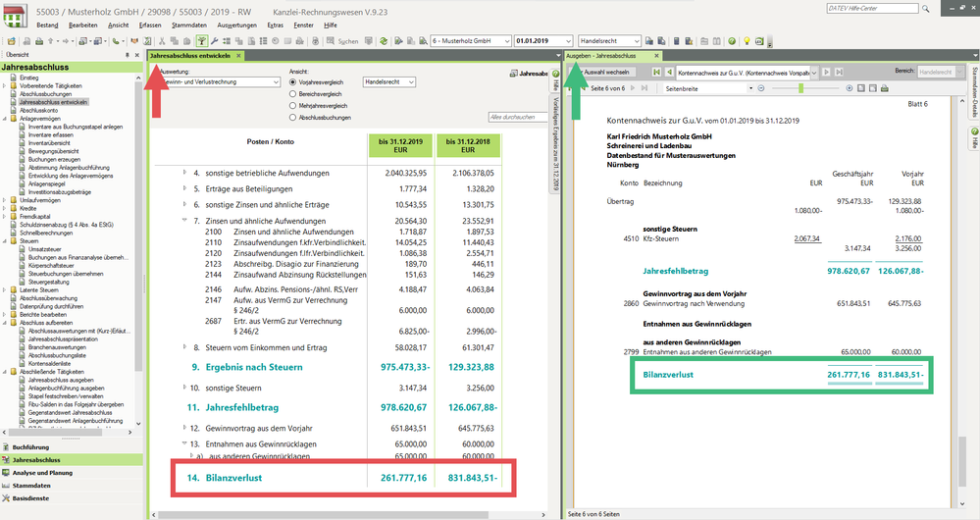The image size is (980, 520).
Task: Click the print icon in preview toolbar
Action: tap(885, 88)
